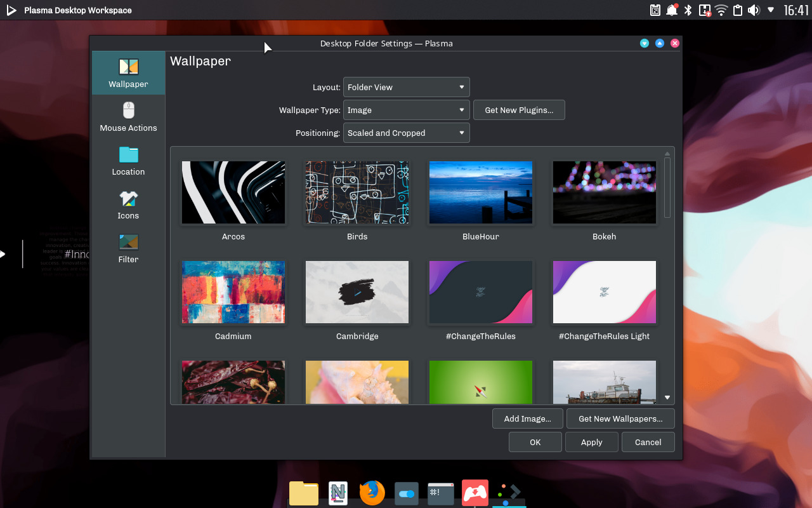Open the volume control in system tray

tap(752, 10)
